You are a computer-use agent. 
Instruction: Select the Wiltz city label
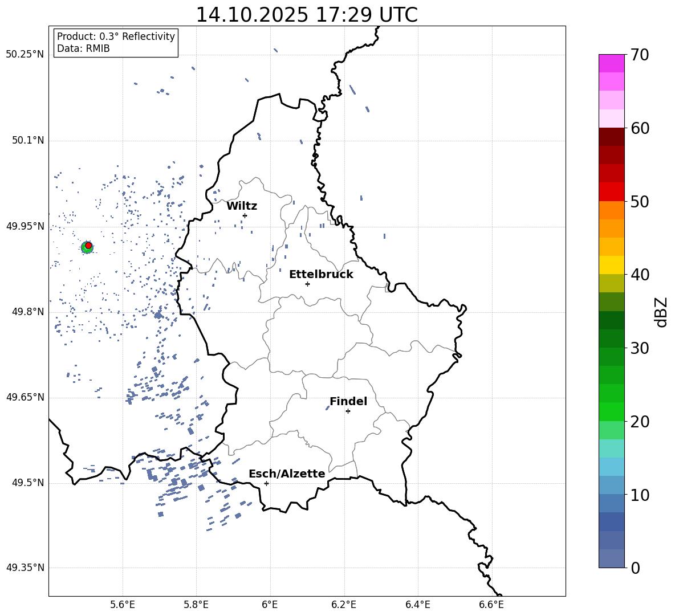[242, 206]
